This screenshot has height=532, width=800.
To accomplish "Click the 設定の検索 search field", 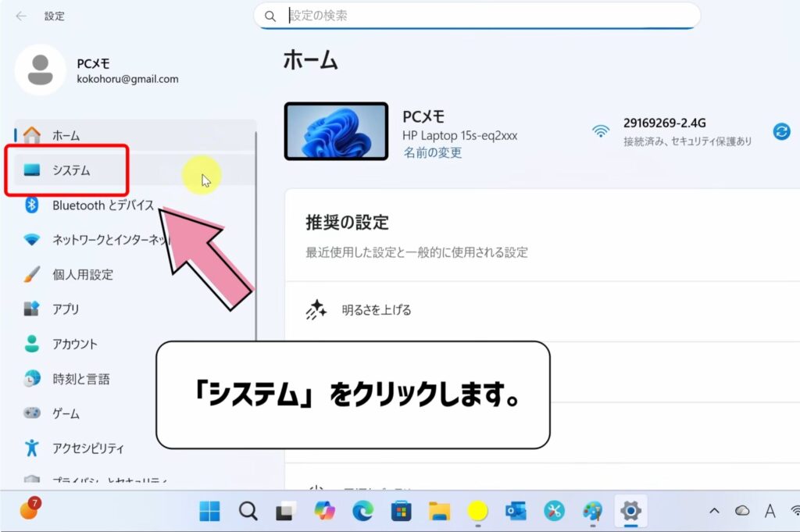I will [x=477, y=15].
